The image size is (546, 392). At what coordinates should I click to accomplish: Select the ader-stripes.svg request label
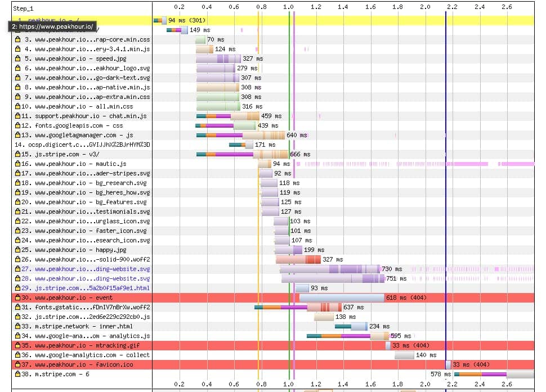(86, 173)
